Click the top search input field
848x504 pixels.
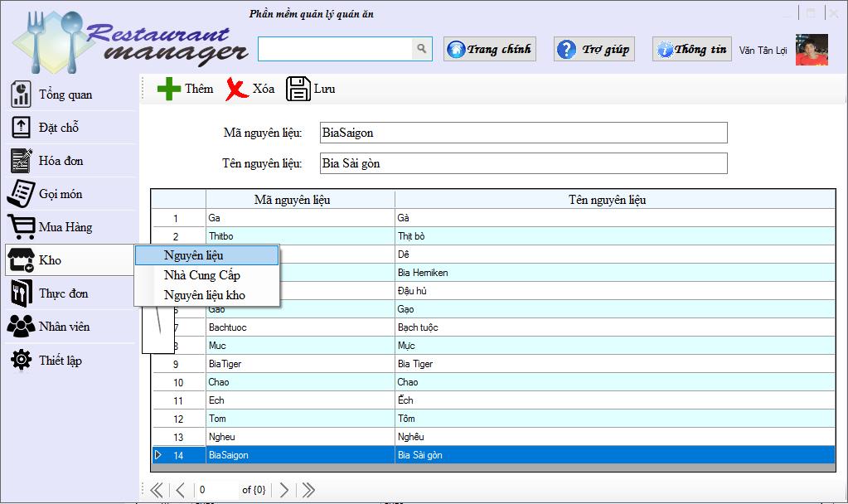tap(336, 49)
